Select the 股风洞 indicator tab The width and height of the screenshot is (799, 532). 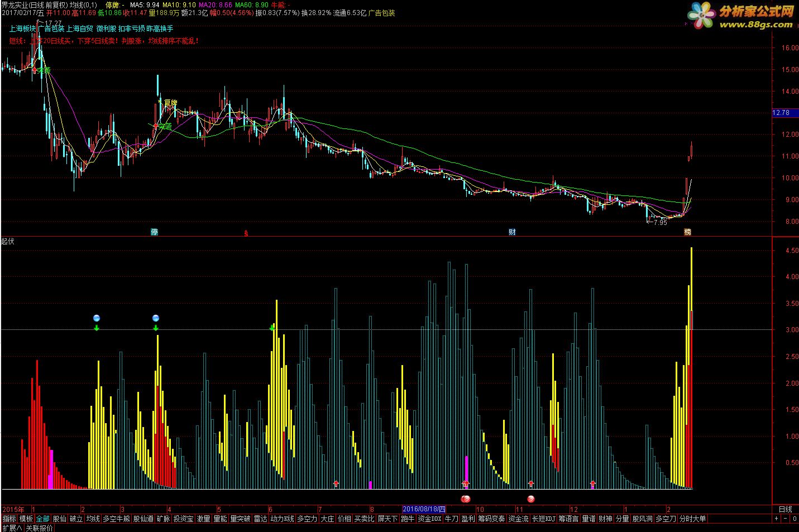pyautogui.click(x=643, y=519)
